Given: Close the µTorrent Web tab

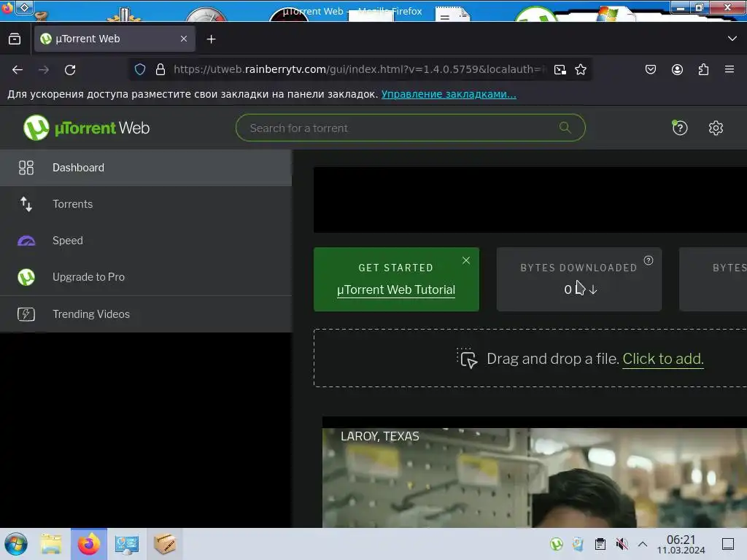Looking at the screenshot, I should tap(184, 39).
